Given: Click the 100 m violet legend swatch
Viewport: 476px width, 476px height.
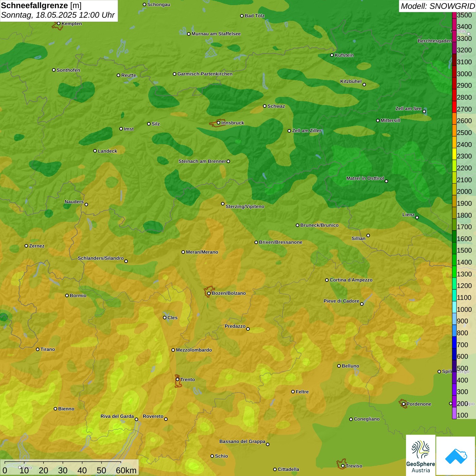Looking at the screenshot, I should coord(454,413).
